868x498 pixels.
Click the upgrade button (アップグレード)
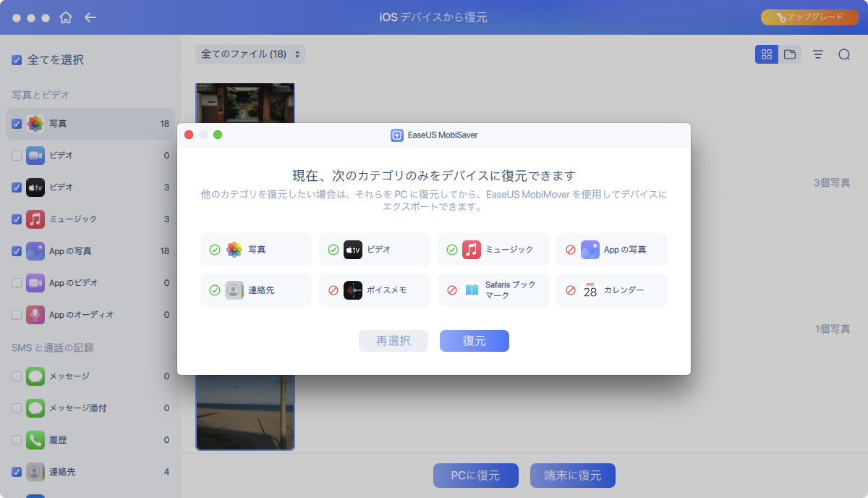tap(809, 17)
